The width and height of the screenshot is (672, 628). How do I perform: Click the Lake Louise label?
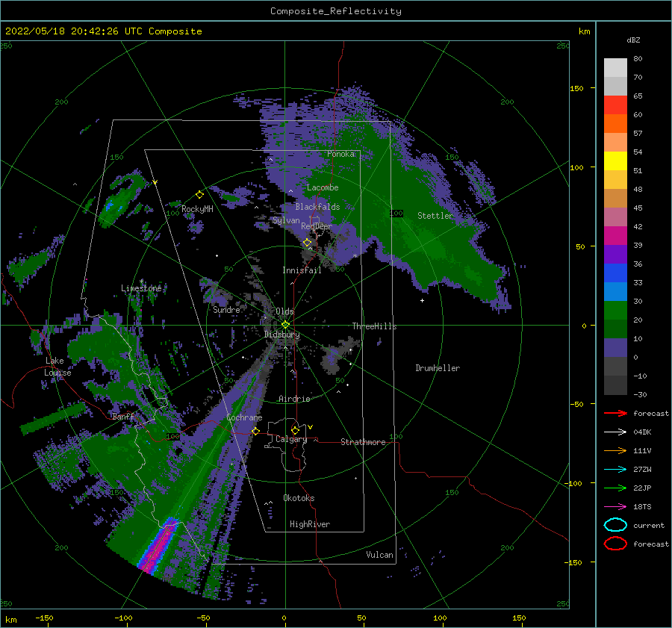click(x=58, y=367)
